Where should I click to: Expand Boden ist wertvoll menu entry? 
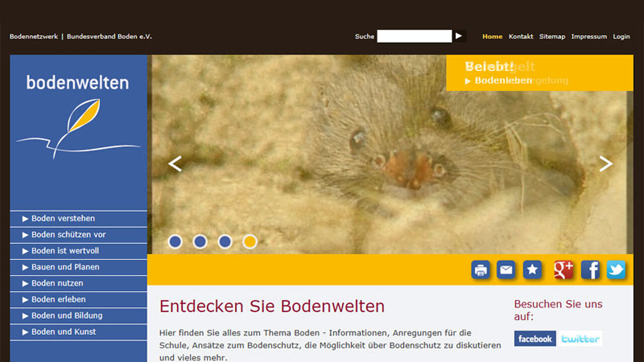tap(78, 251)
